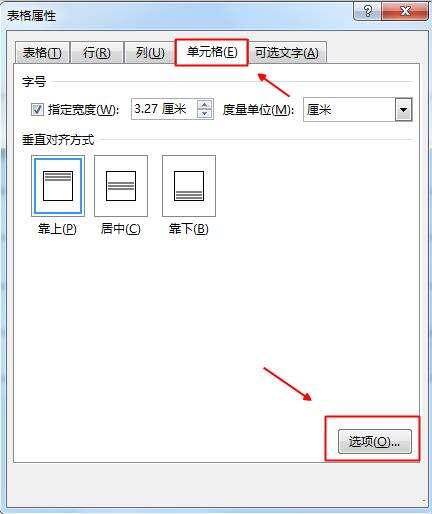Decrease width with the down spinner arrow
Viewport: 432px width, 514px height.
click(205, 114)
